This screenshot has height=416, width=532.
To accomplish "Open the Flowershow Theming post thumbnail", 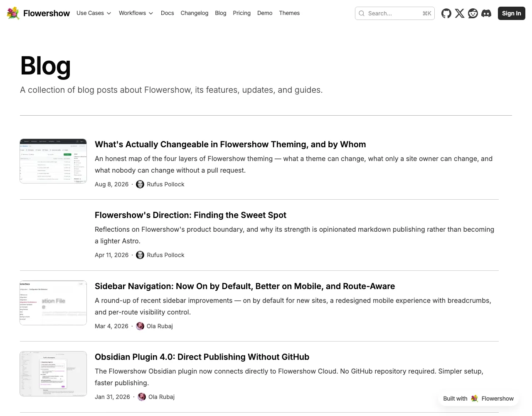I will [x=53, y=161].
